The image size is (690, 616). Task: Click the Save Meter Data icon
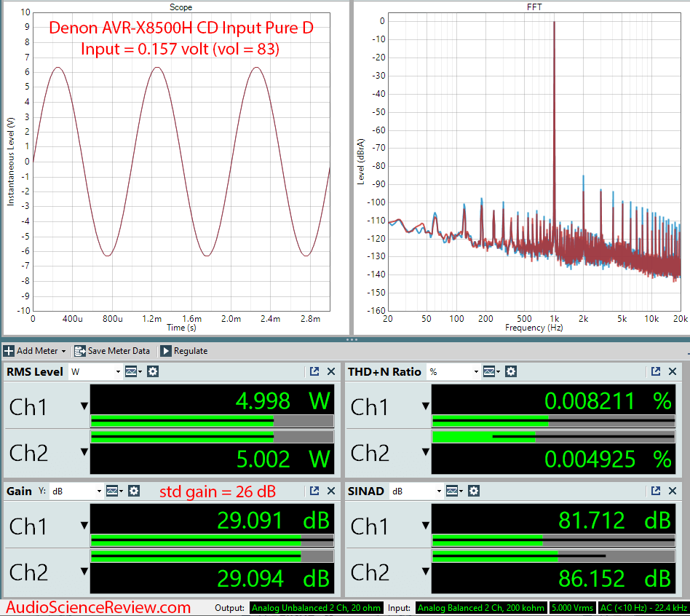[x=79, y=351]
